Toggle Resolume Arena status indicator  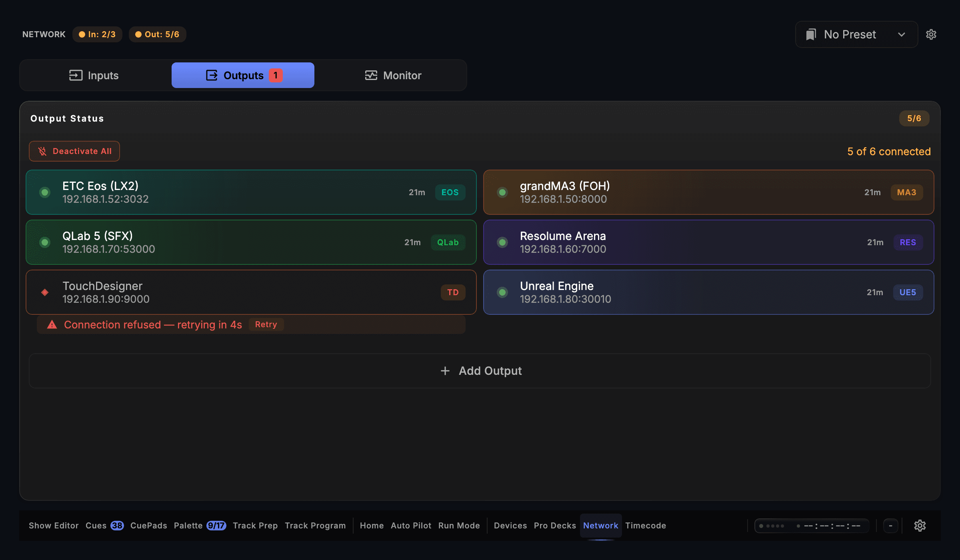(x=502, y=242)
